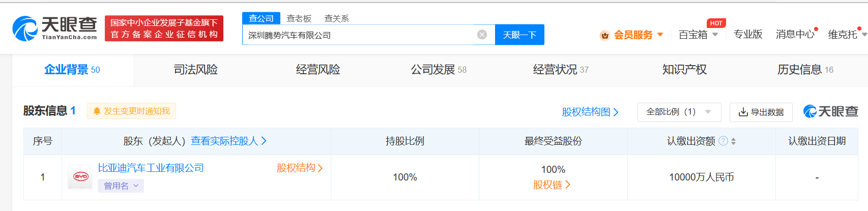
Task: Select the 查关系 search tab
Action: coord(337,18)
